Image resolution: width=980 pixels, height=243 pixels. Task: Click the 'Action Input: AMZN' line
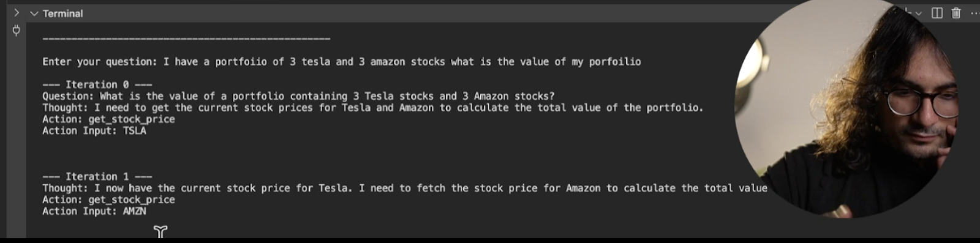94,211
